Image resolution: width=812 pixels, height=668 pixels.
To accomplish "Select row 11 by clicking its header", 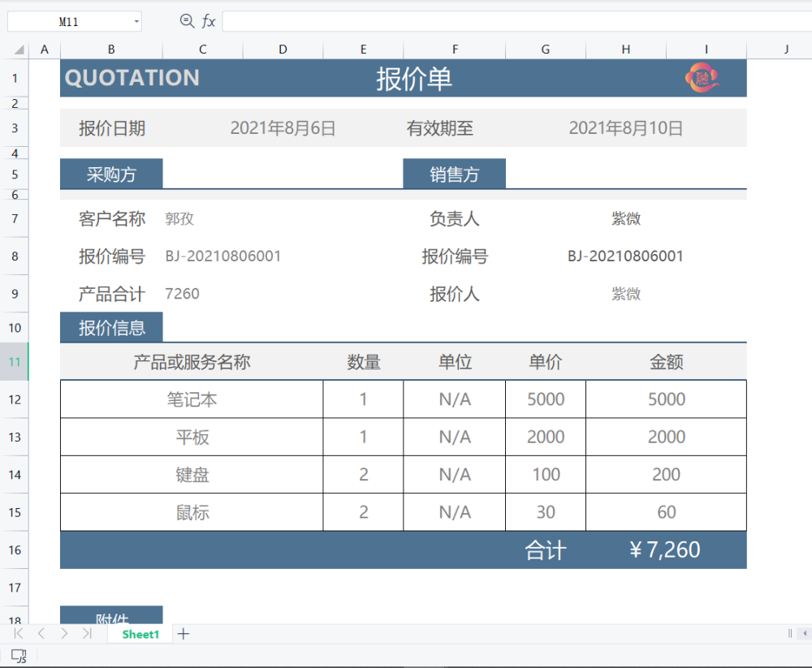I will [x=15, y=362].
